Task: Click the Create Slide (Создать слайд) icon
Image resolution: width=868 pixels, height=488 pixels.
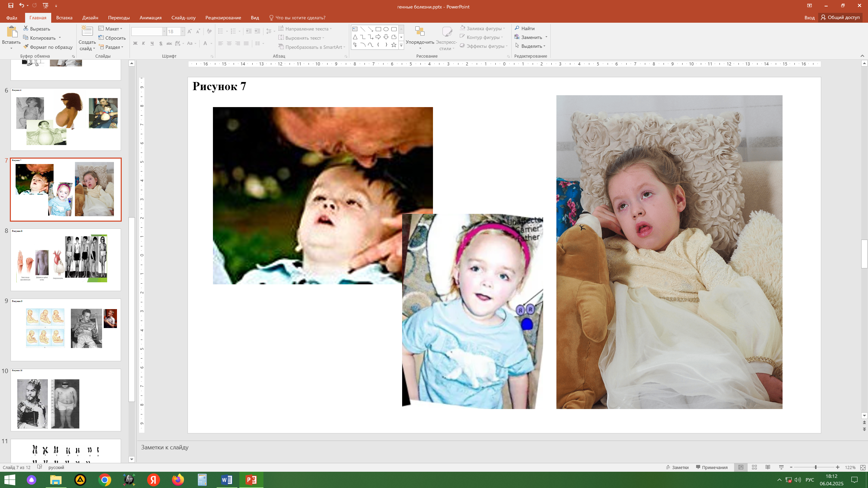Action: (87, 32)
